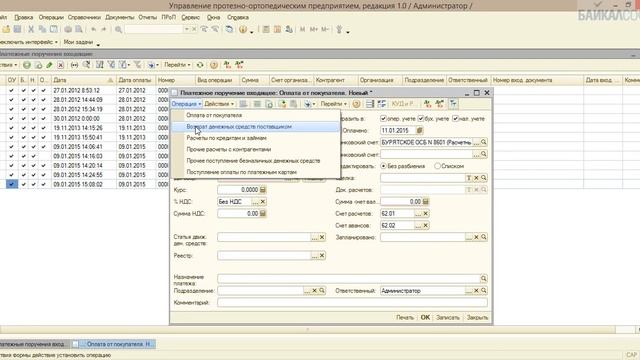Open the Help question-mark icon in the main toolbar
Screen dimensions: 640x360
[243, 29]
